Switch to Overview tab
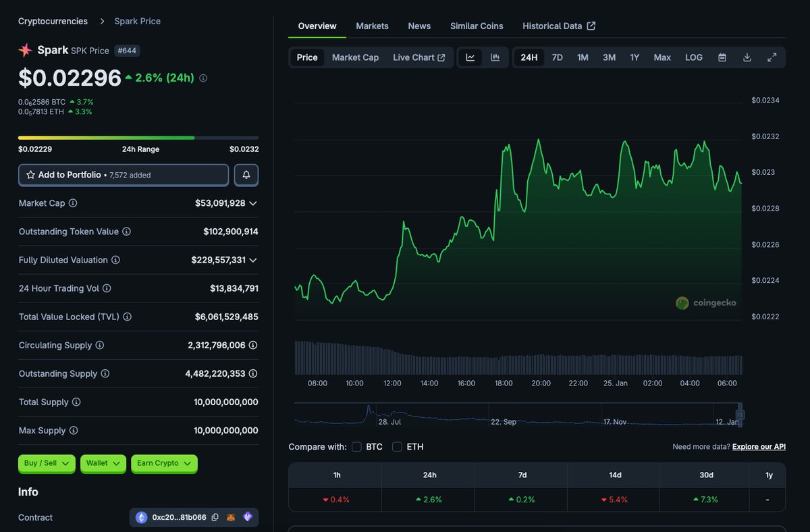810x532 pixels. (x=317, y=26)
